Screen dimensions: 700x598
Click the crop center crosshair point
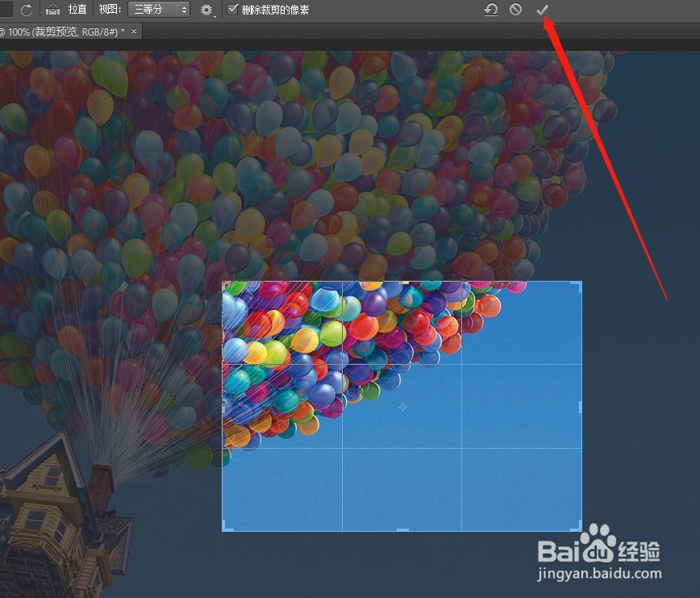click(x=402, y=407)
